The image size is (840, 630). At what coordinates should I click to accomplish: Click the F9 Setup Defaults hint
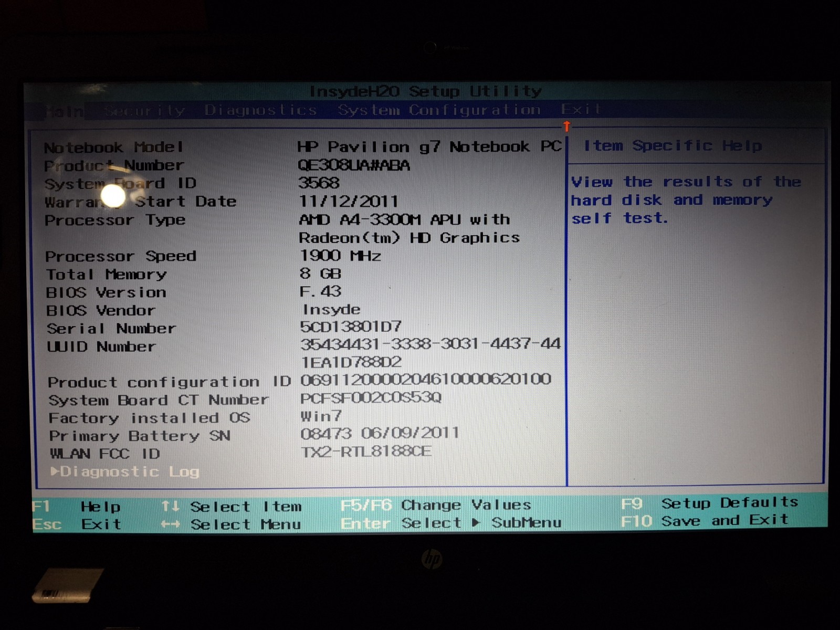coord(709,503)
